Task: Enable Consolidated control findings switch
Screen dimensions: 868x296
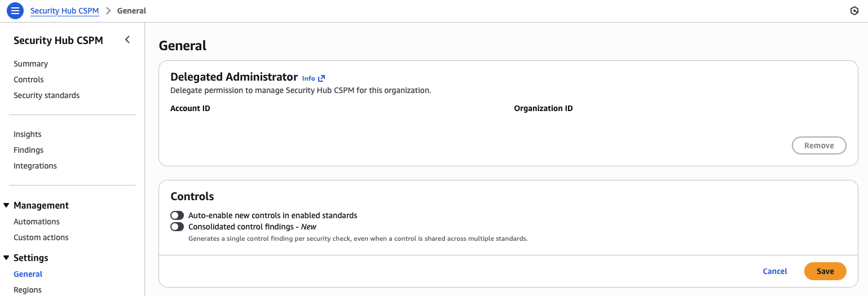Action: (x=177, y=227)
